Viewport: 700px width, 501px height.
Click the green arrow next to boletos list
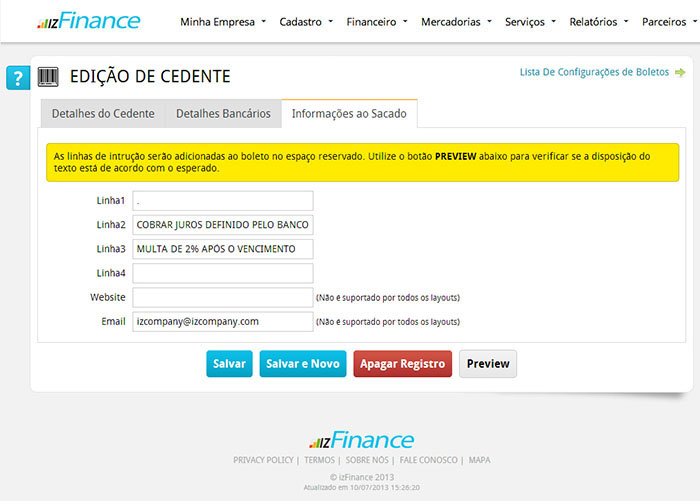click(x=680, y=72)
